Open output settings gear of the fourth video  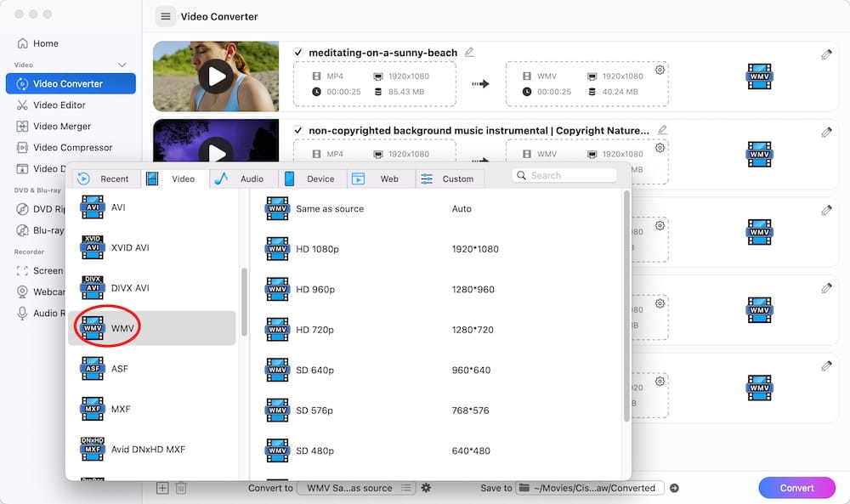click(x=660, y=303)
